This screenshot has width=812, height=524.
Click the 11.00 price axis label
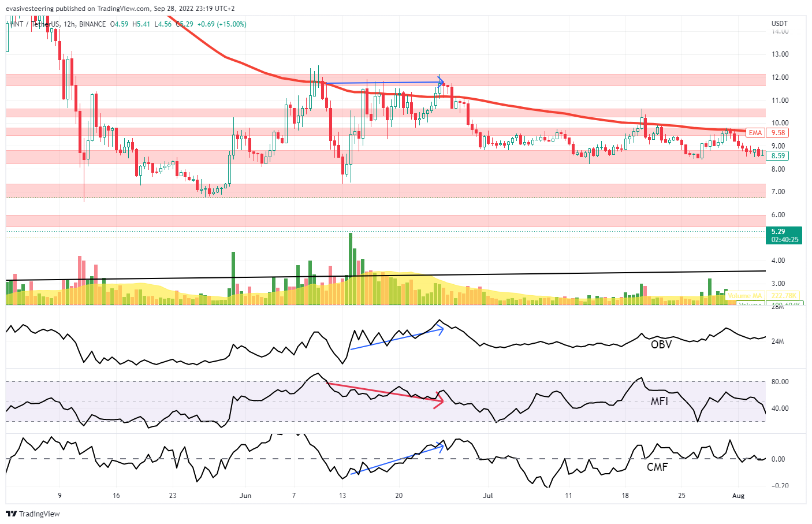(780, 101)
